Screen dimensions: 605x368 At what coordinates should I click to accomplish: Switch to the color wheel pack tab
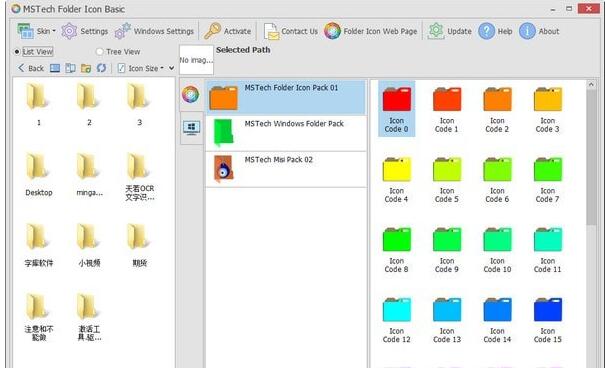[191, 95]
